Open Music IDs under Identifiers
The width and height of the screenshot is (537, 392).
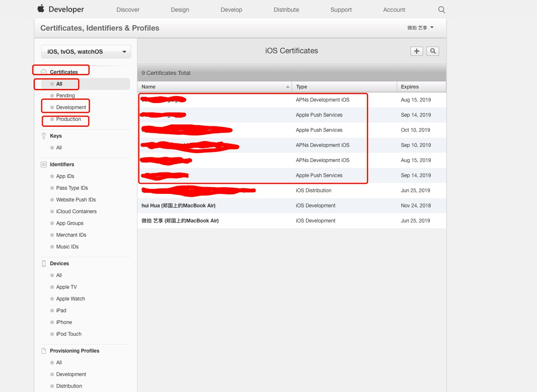67,247
